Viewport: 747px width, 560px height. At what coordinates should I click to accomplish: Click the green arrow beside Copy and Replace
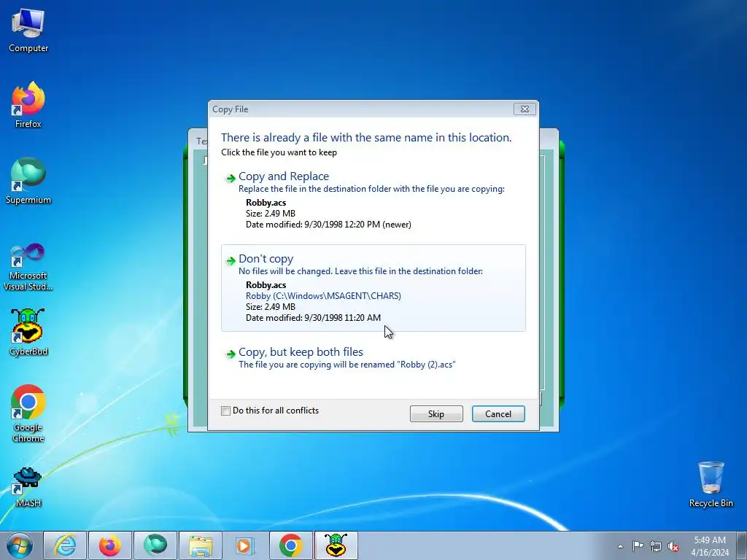point(231,178)
